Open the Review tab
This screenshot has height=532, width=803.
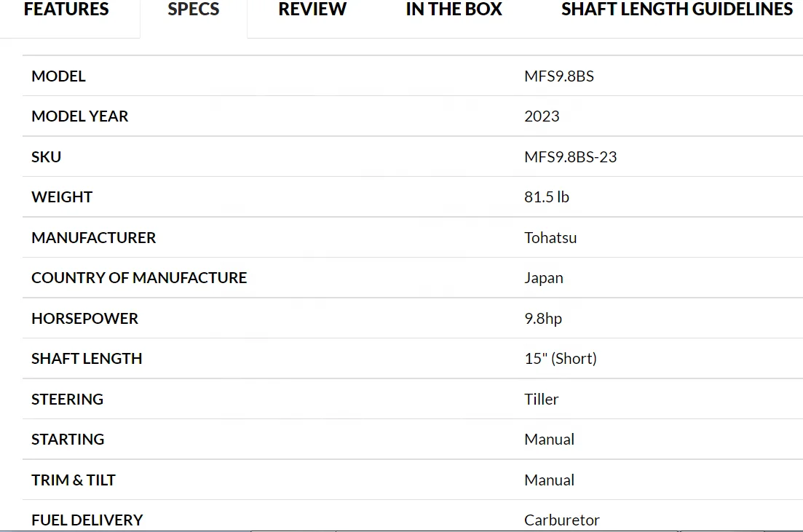[312, 10]
